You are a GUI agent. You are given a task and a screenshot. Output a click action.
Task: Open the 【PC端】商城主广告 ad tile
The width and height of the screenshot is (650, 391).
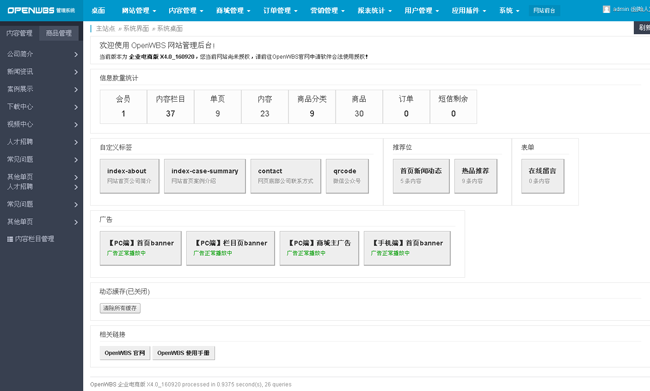pyautogui.click(x=319, y=248)
